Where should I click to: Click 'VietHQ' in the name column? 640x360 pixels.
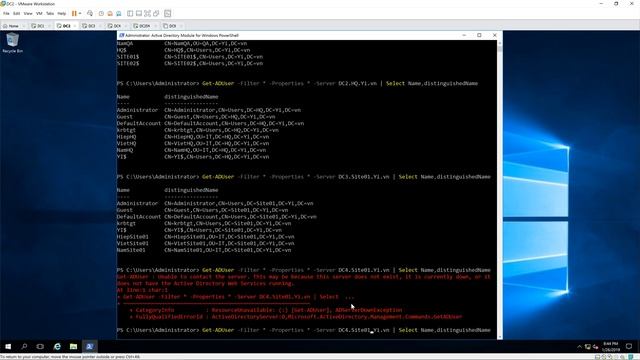(127, 143)
